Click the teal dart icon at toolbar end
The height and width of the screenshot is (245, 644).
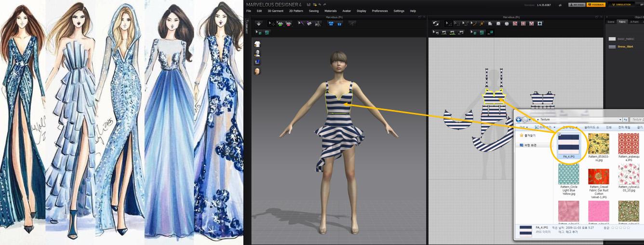(x=540, y=23)
